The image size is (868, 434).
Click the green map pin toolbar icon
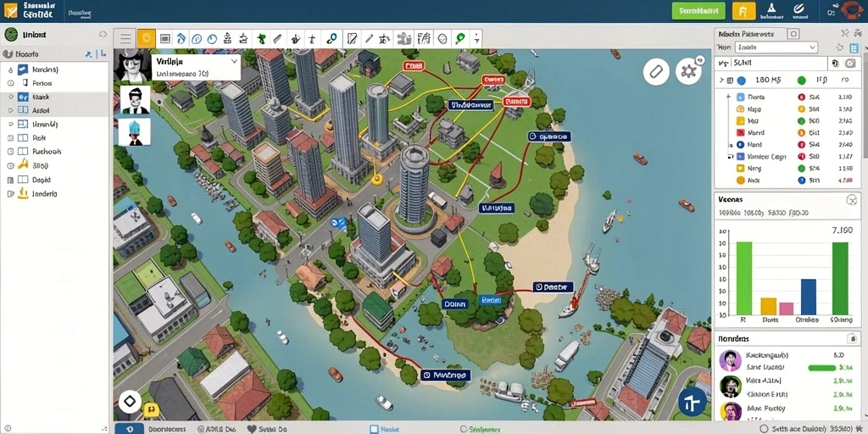pos(459,38)
